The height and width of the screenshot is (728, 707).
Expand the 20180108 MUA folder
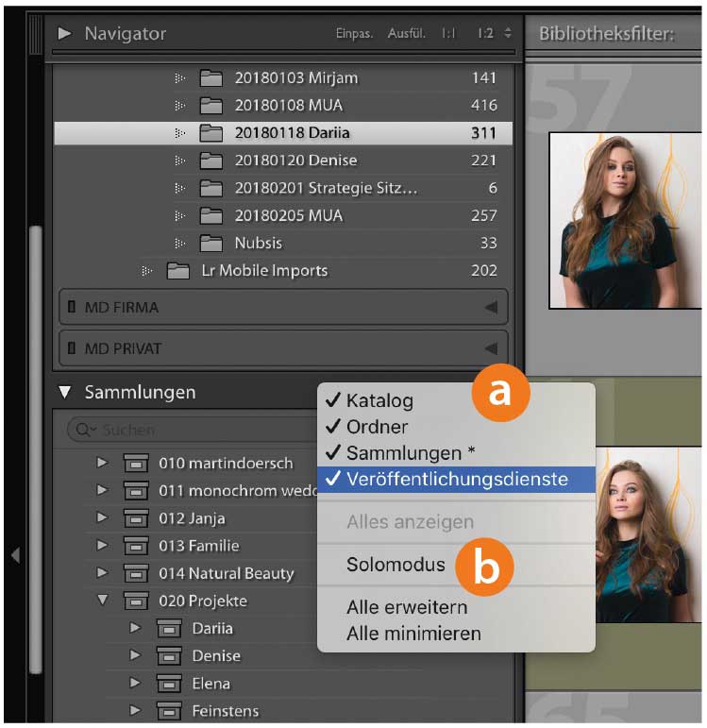pos(179,106)
